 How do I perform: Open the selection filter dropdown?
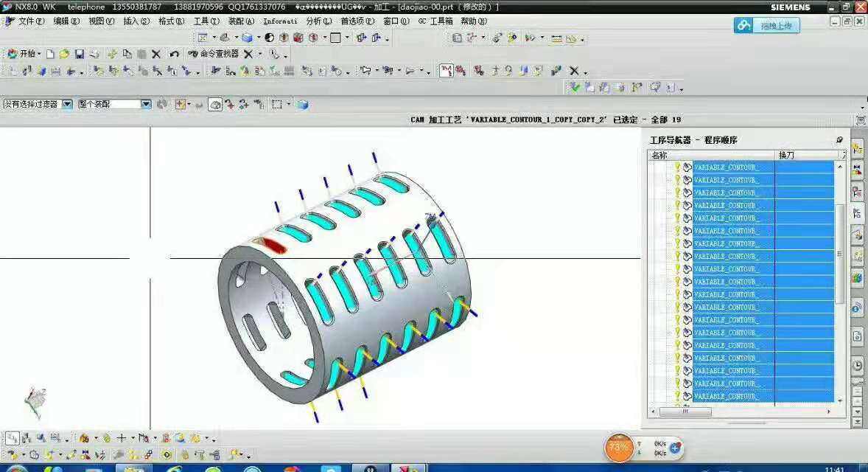67,105
